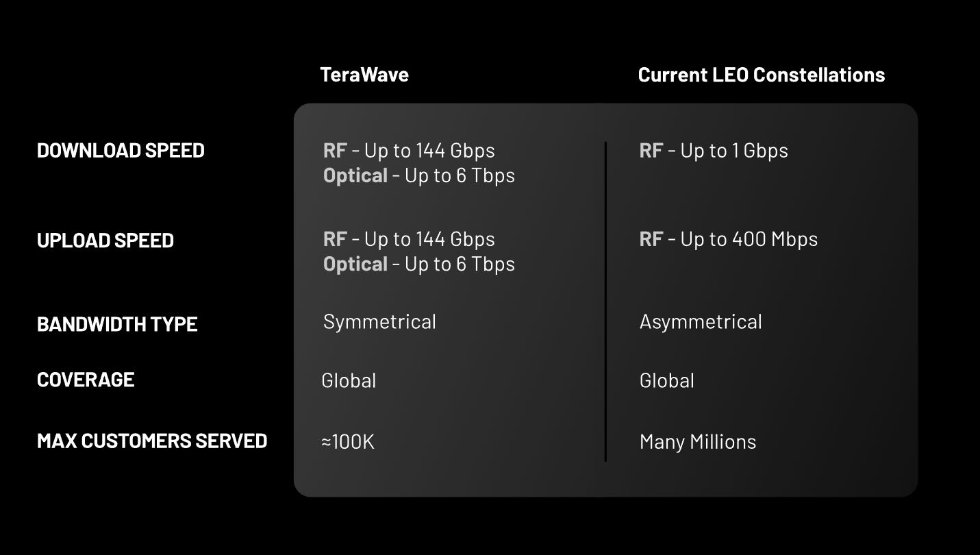Select the UPLOAD SPEED row label
This screenshot has width=980, height=555.
105,241
